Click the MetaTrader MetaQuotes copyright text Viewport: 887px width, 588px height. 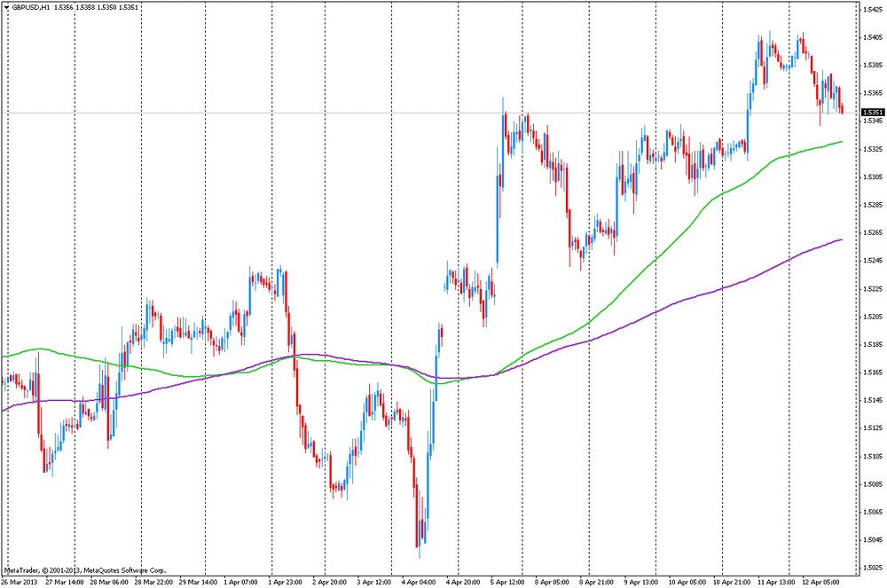click(85, 570)
